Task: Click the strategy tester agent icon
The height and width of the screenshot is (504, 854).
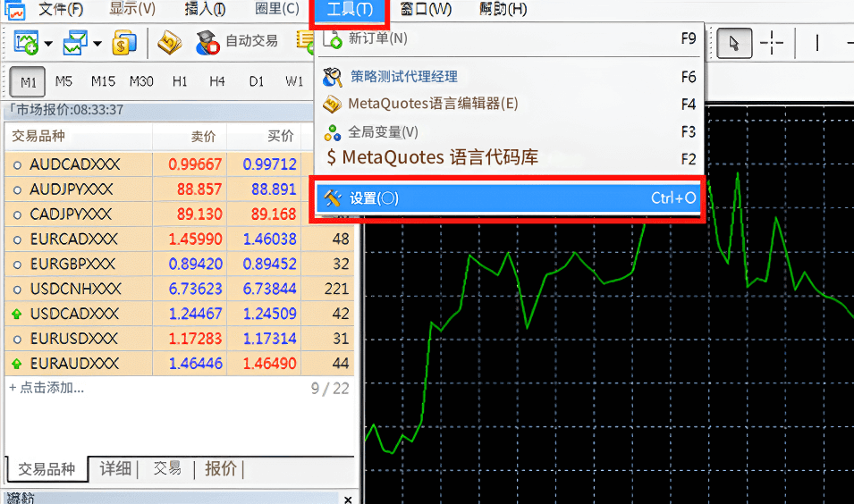Action: click(x=333, y=77)
